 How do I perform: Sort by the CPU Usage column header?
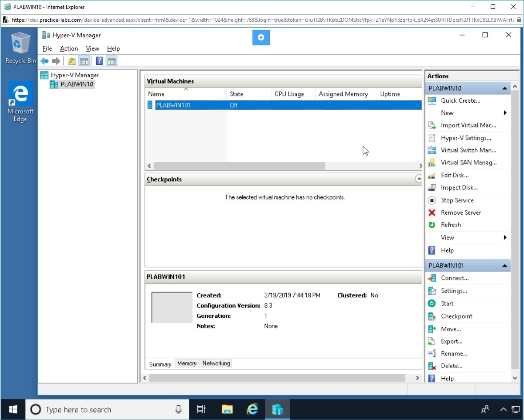coord(293,94)
